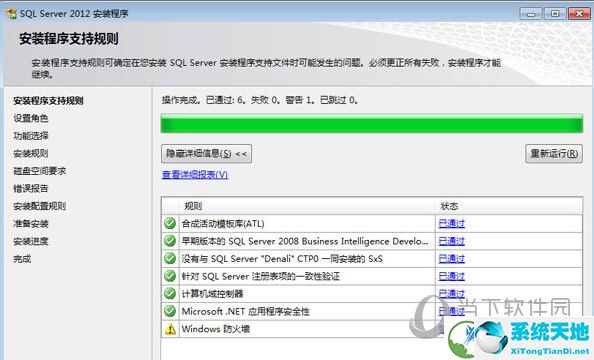Maximize the SQL Server 2012 setup window
The image size is (594, 360).
pos(555,14)
